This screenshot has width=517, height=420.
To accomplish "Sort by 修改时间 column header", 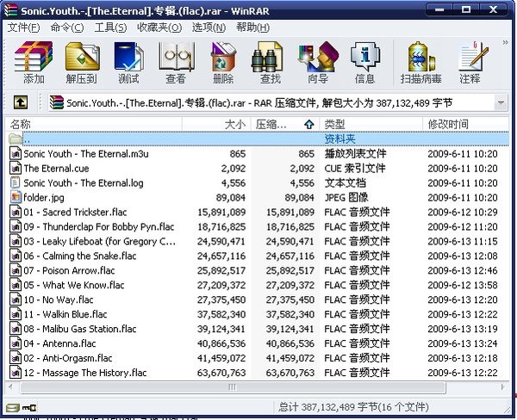I will [465, 124].
